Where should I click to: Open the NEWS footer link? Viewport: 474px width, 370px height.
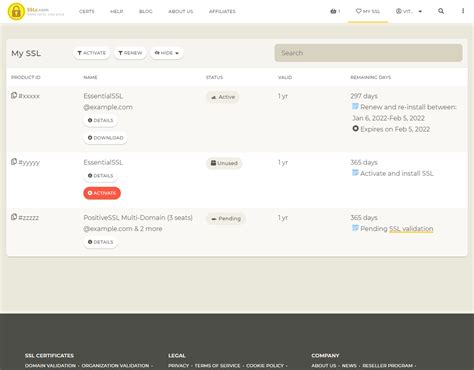[x=349, y=366]
